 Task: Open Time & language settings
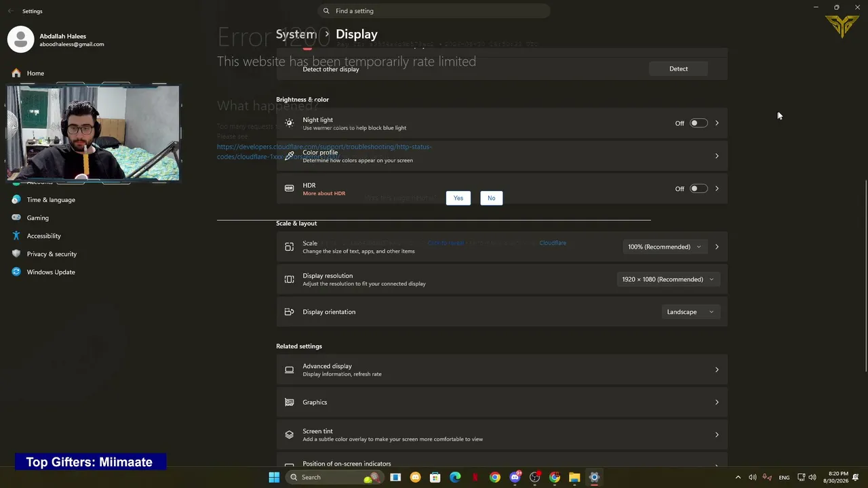[x=51, y=200]
